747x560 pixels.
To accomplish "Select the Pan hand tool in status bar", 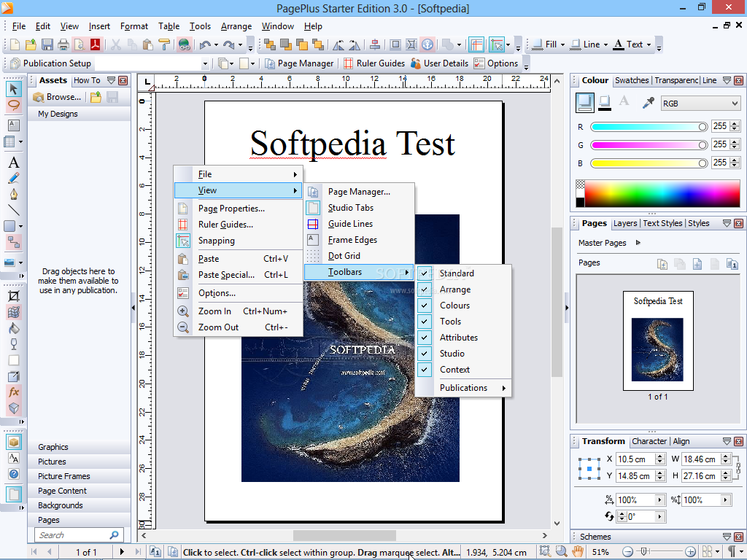I will click(578, 552).
